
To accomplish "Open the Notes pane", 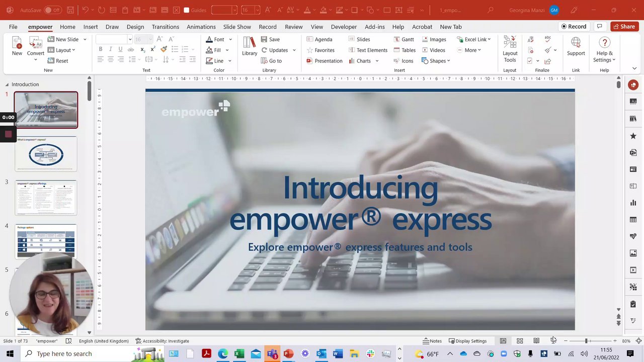I will click(x=433, y=341).
